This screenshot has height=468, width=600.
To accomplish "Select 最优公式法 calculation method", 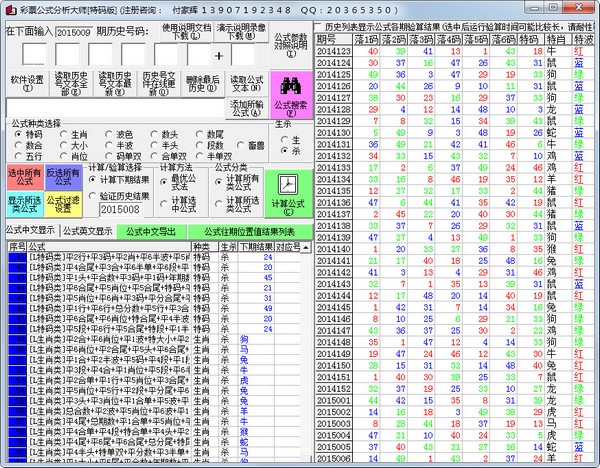I will pos(163,182).
